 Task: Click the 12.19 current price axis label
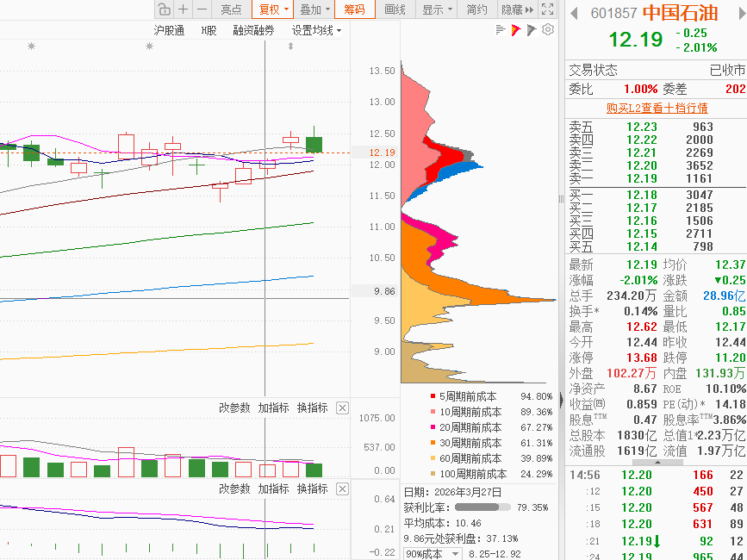coord(382,152)
